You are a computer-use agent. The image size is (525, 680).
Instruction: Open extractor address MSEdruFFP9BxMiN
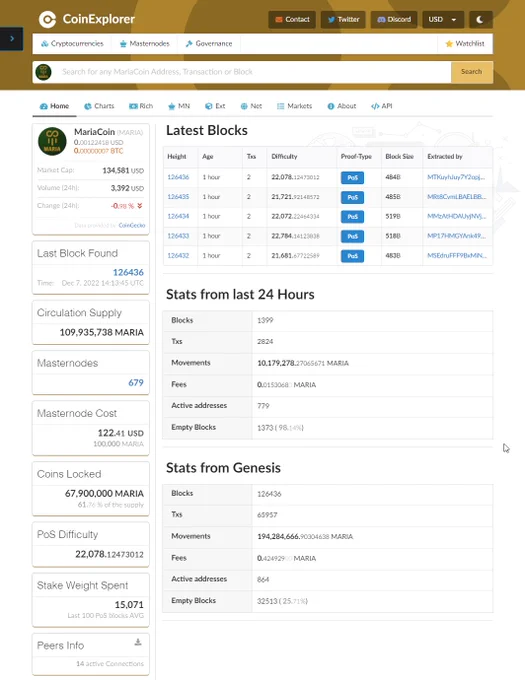457,255
